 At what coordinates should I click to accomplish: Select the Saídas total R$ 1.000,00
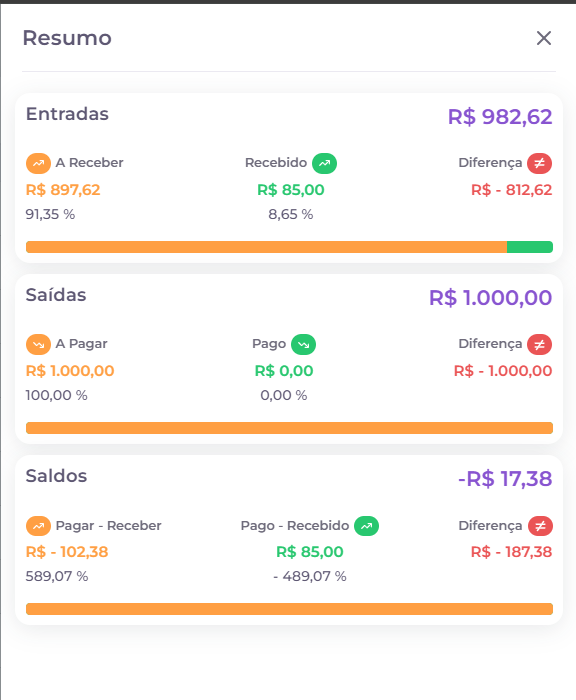(x=491, y=298)
